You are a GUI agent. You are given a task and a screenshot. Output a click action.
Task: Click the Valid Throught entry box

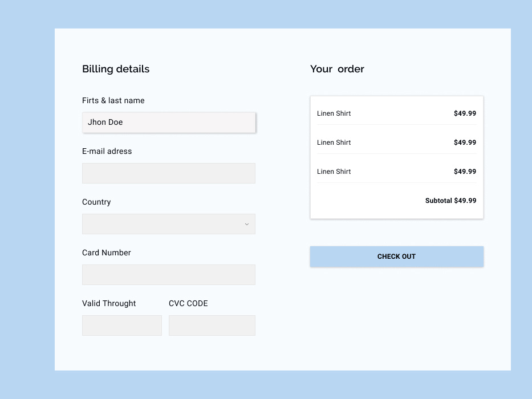click(121, 325)
